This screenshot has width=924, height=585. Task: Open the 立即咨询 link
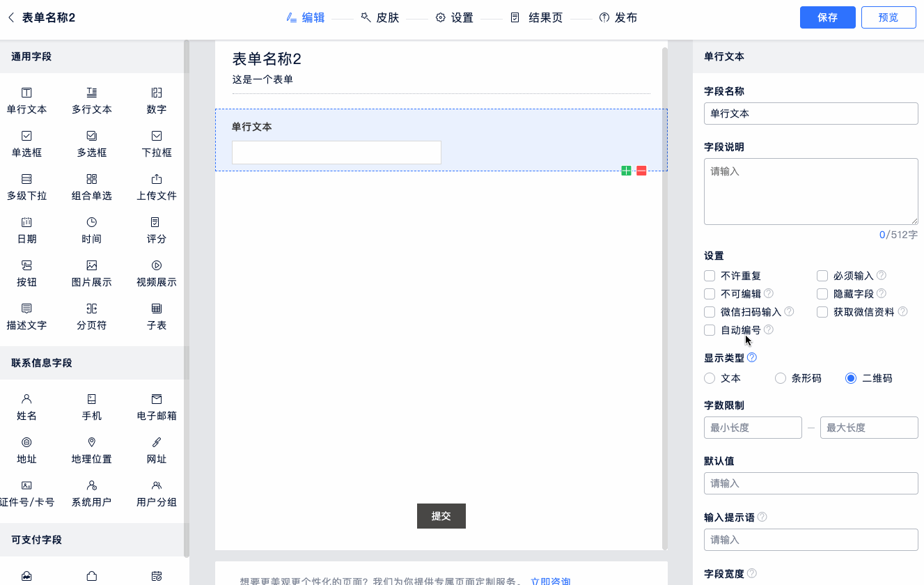550,581
